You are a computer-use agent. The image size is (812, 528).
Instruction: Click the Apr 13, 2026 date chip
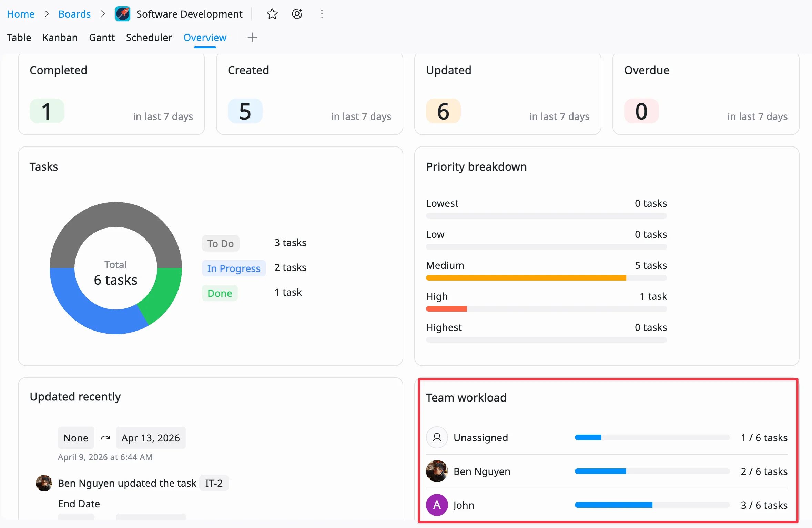[151, 438]
